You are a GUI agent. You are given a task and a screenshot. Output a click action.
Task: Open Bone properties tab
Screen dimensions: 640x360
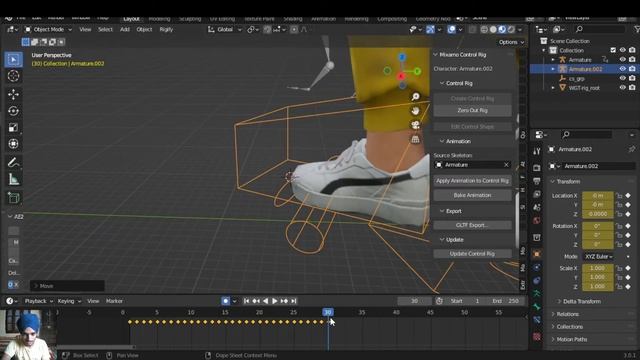(537, 307)
